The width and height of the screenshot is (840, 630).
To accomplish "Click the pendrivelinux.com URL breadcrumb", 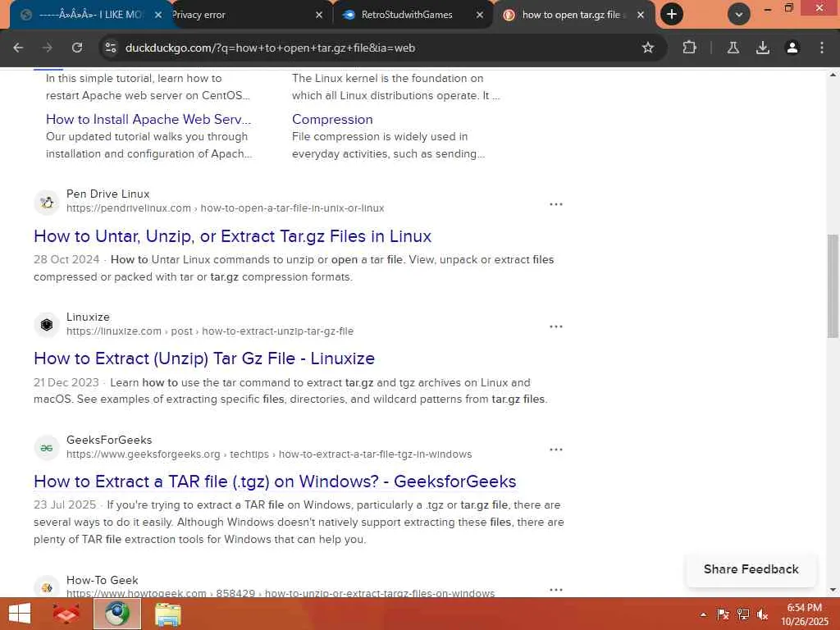I will pyautogui.click(x=225, y=208).
